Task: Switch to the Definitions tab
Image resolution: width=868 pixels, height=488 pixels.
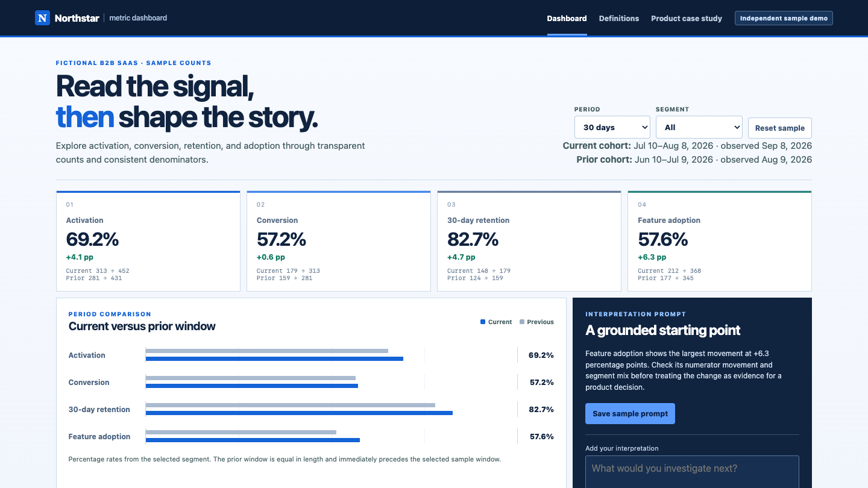Action: [x=618, y=18]
